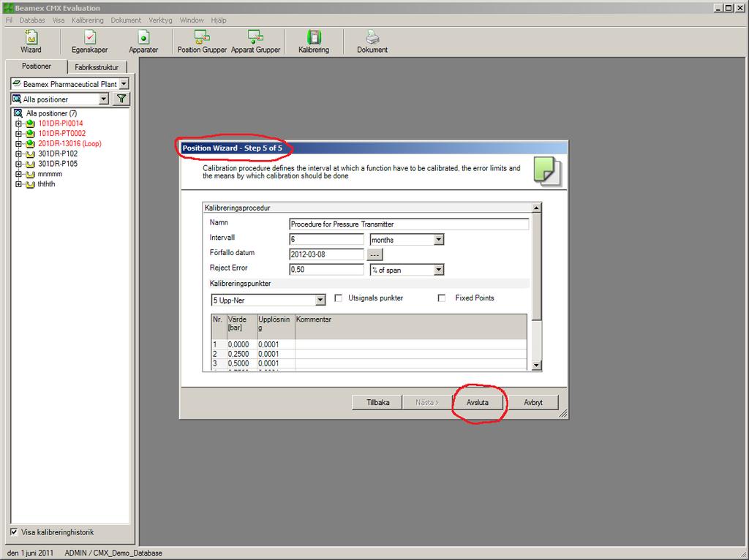
Task: Click the filter funnel icon
Action: [x=122, y=99]
